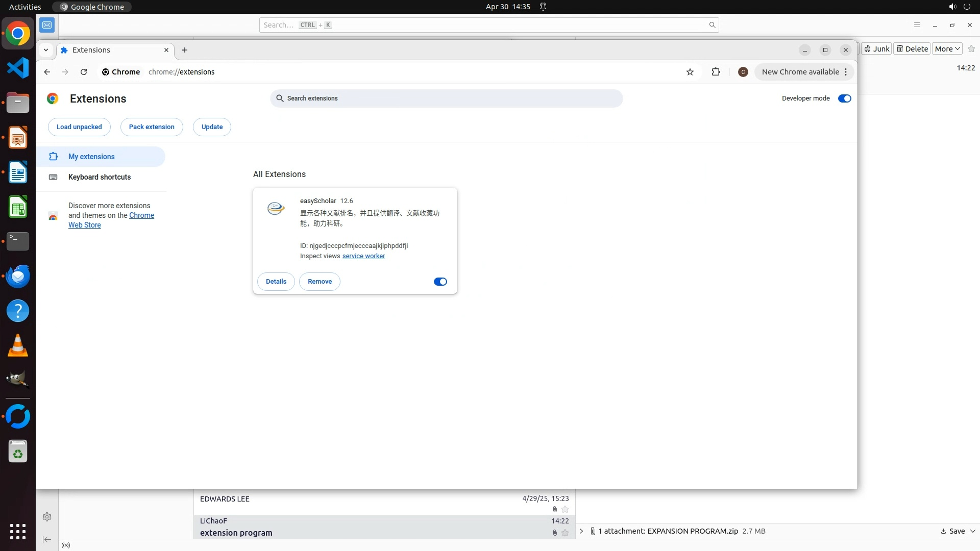980x551 pixels.
Task: Focus the Search extensions field
Action: (447, 98)
